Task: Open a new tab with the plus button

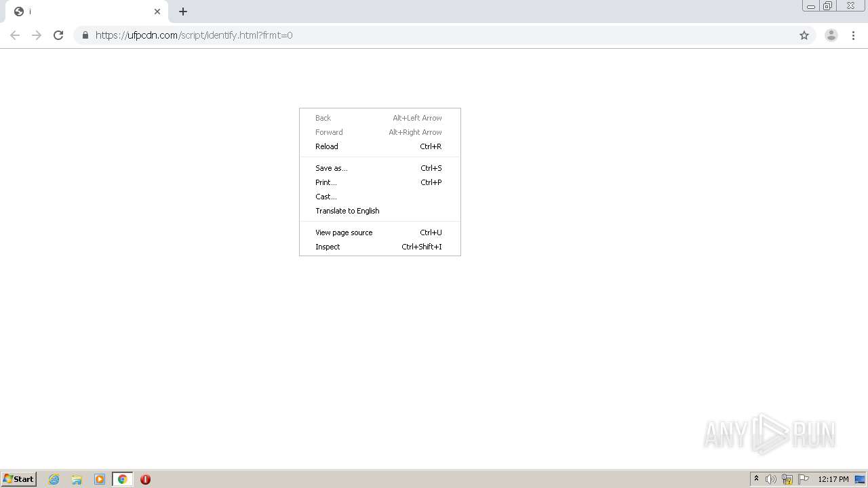Action: pos(183,12)
